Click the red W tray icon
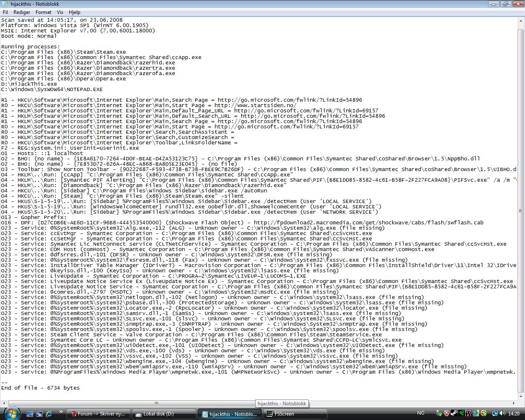 [x=469, y=413]
